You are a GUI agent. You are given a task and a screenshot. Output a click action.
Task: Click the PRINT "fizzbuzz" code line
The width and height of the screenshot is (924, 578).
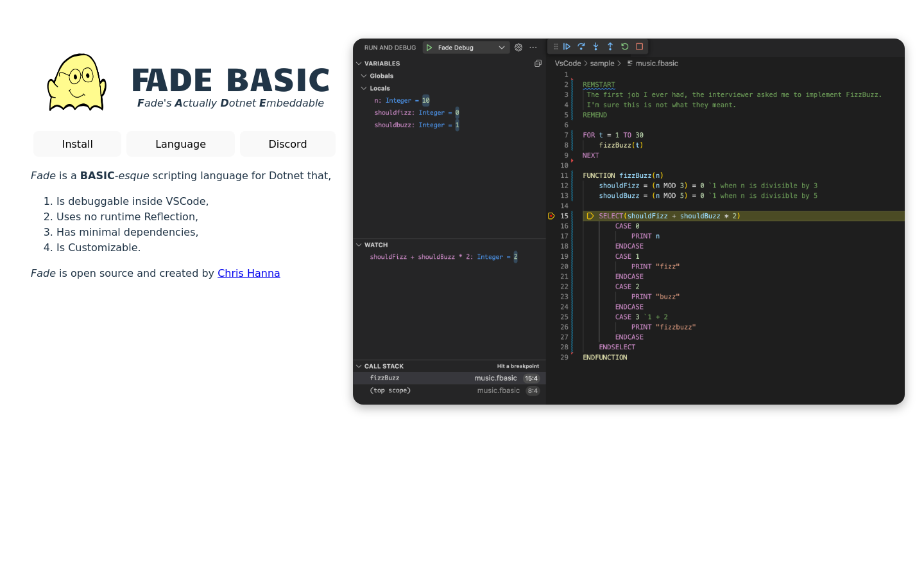tap(663, 327)
